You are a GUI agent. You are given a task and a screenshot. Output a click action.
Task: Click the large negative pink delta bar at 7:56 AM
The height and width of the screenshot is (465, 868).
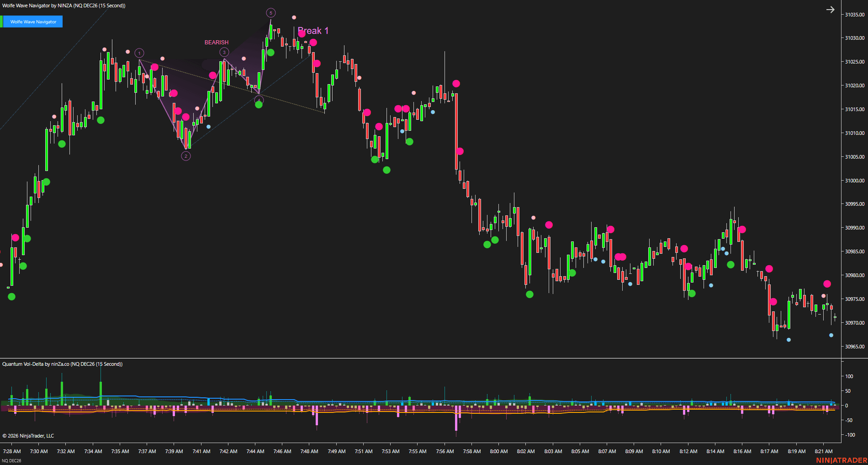coord(456,418)
